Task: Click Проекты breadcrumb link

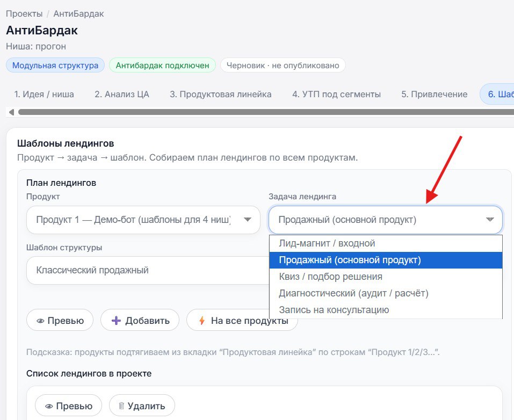Action: click(24, 13)
